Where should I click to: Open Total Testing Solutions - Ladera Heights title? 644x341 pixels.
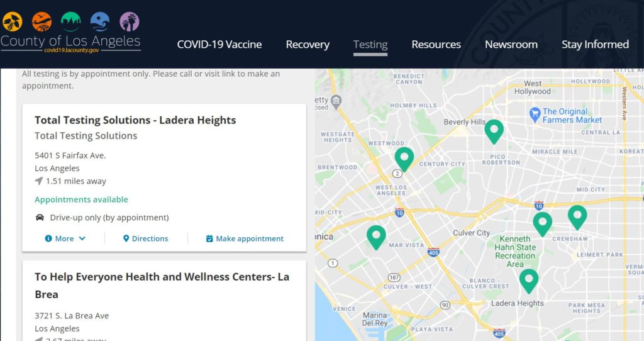(136, 120)
